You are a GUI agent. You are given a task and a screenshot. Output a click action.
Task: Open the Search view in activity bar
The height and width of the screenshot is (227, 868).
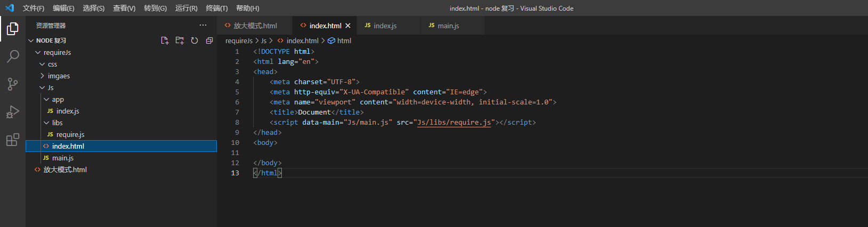tap(13, 56)
